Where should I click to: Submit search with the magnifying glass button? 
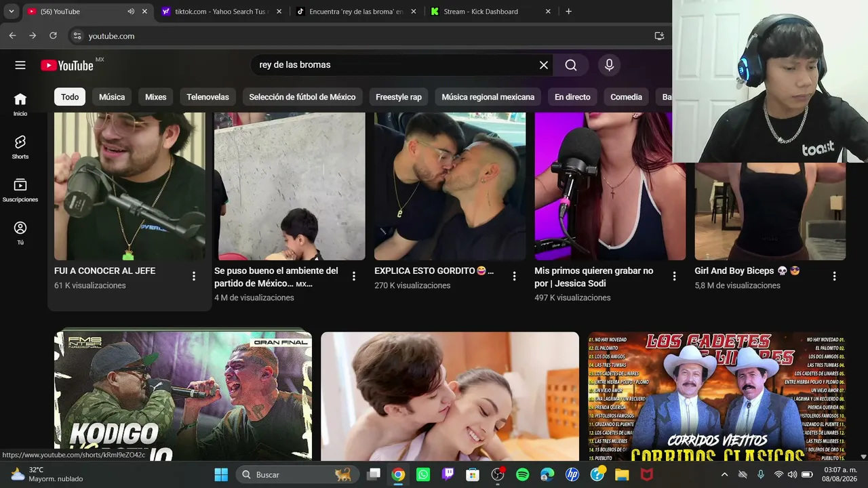coord(571,65)
